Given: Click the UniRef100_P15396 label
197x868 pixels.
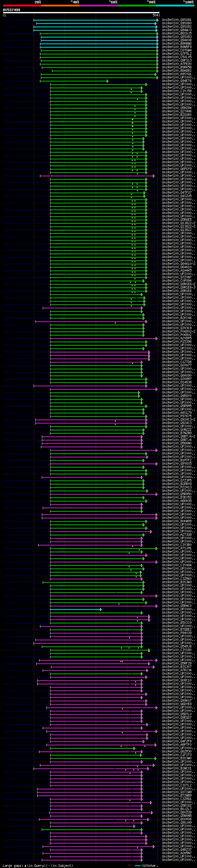Looking at the screenshot, I should [x=177, y=342].
